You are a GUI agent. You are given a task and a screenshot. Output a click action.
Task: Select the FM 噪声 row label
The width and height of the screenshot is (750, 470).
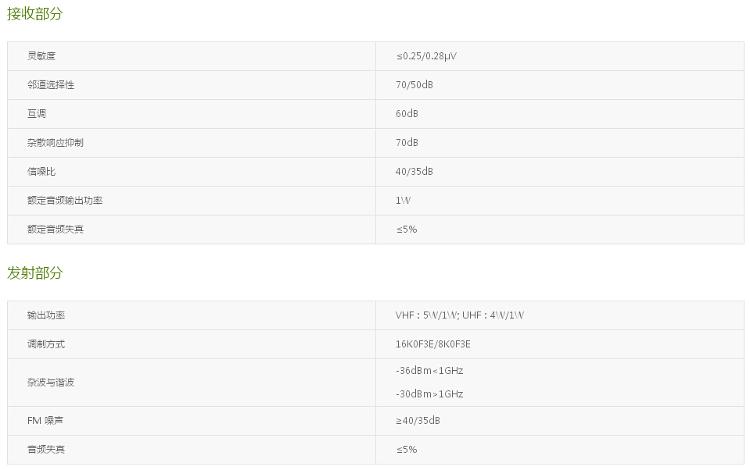click(45, 421)
